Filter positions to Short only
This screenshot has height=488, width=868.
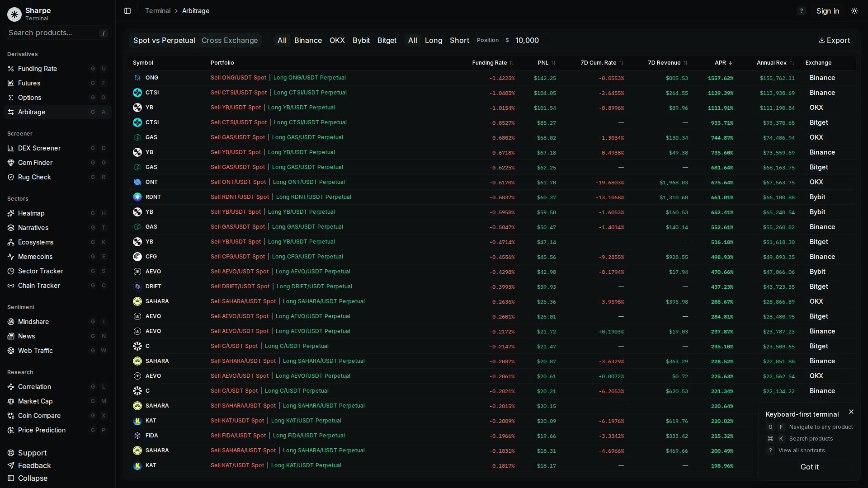pos(459,40)
